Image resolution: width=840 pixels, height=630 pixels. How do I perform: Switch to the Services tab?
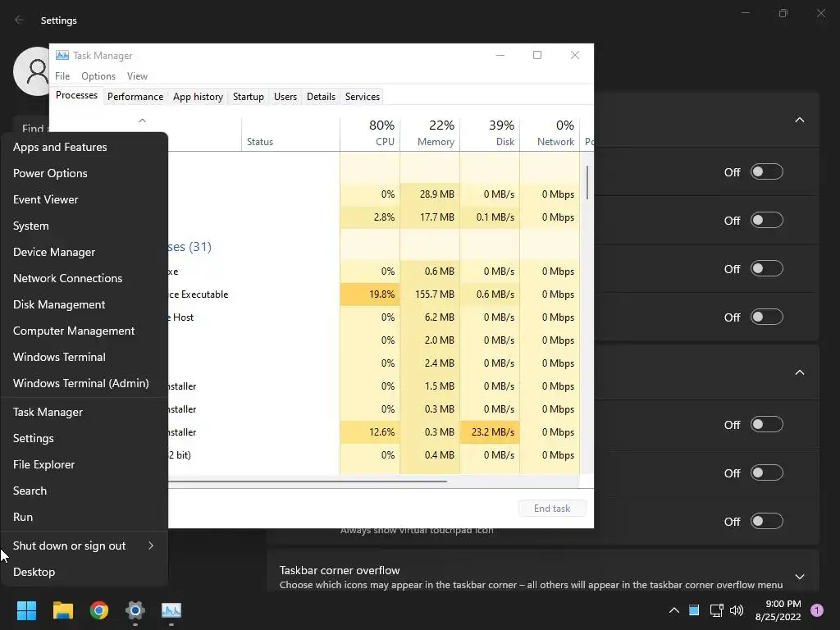pyautogui.click(x=362, y=97)
